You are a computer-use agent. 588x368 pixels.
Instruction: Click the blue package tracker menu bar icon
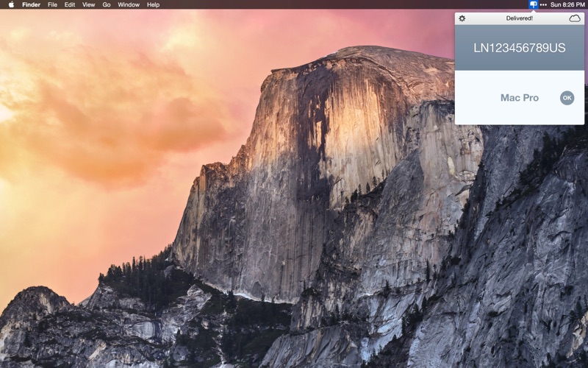pyautogui.click(x=534, y=4)
